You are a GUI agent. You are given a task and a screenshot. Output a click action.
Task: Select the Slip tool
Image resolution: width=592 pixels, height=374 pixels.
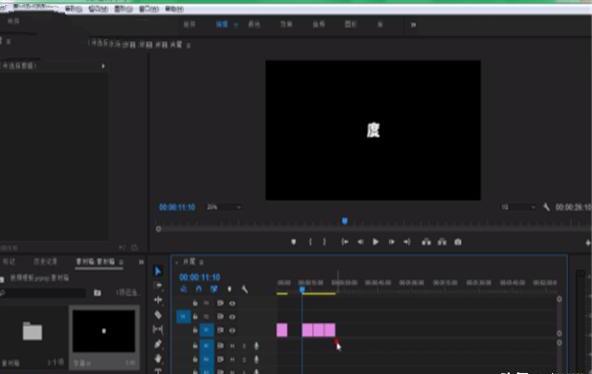[158, 330]
